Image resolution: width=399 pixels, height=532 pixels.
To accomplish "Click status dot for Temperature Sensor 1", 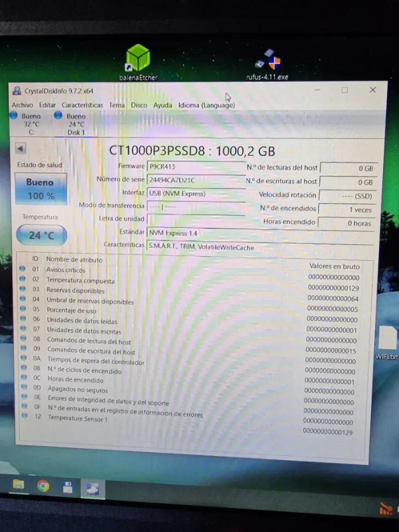I will coord(25,416).
